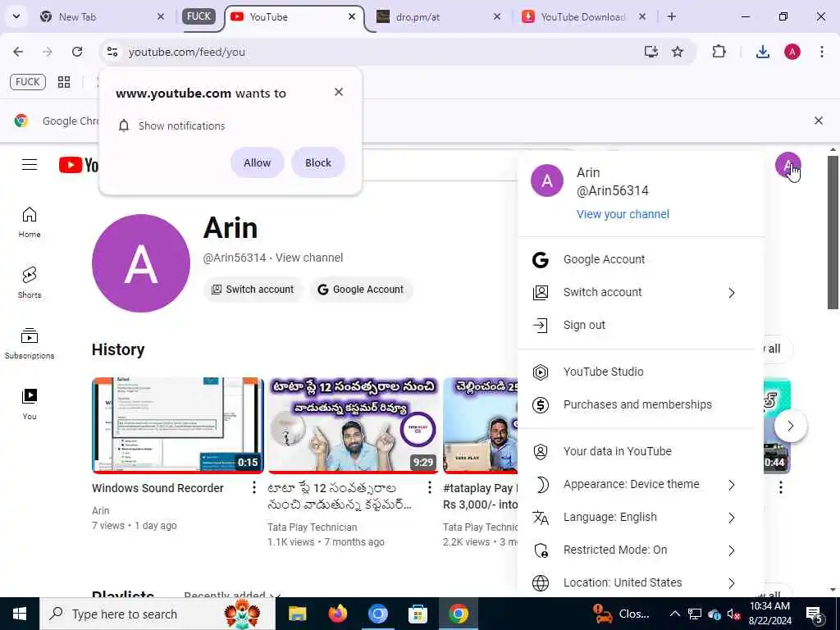Click the page vertical scrollbar
Viewport: 840px width, 630px height.
coord(833,232)
